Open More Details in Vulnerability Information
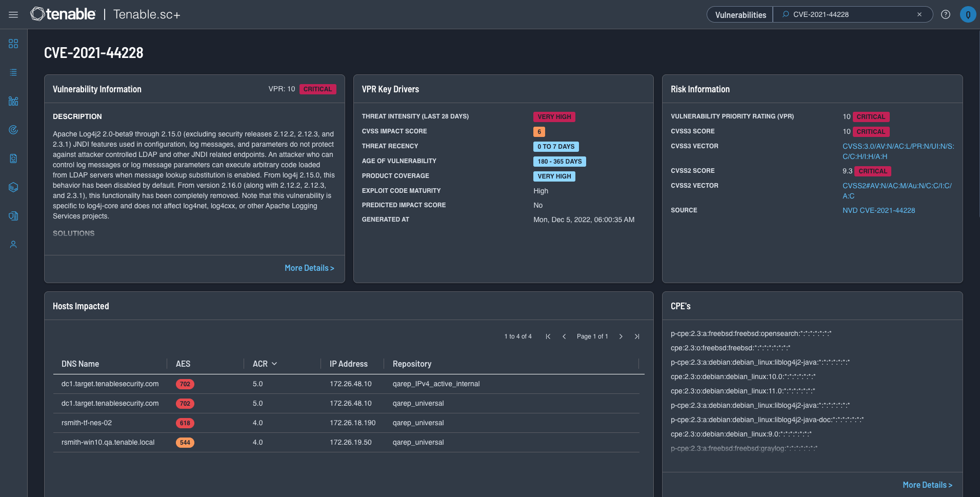The width and height of the screenshot is (980, 497). point(309,268)
